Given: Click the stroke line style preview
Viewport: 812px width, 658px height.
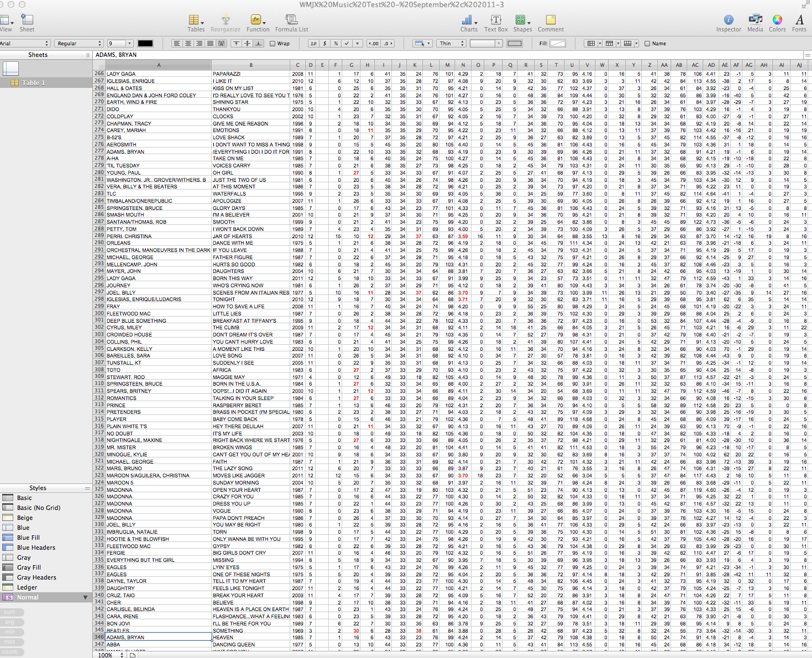Looking at the screenshot, I should pyautogui.click(x=515, y=43).
